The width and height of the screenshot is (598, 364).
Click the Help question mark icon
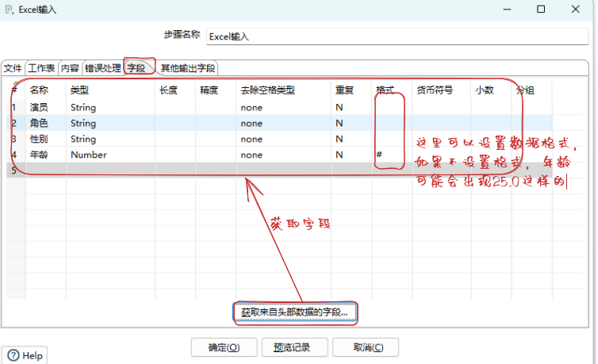[13, 355]
